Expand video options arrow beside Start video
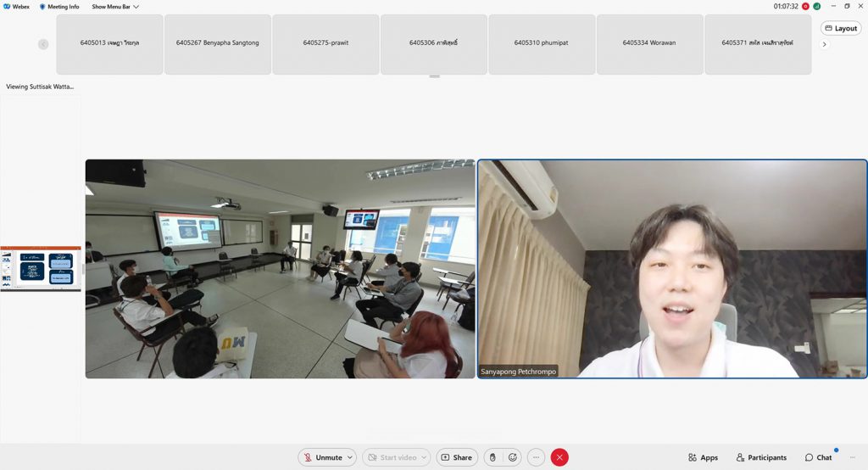The image size is (868, 470). pos(424,457)
